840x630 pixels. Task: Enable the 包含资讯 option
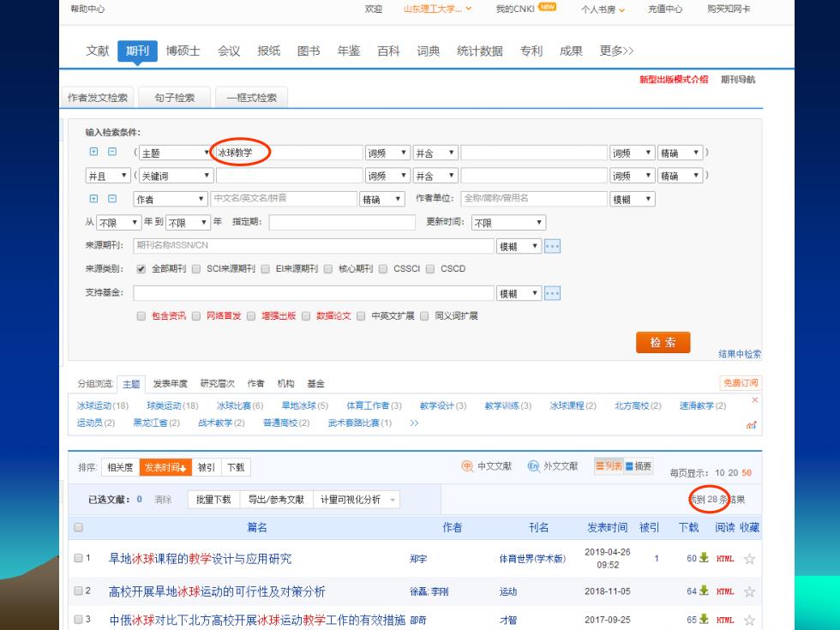141,316
